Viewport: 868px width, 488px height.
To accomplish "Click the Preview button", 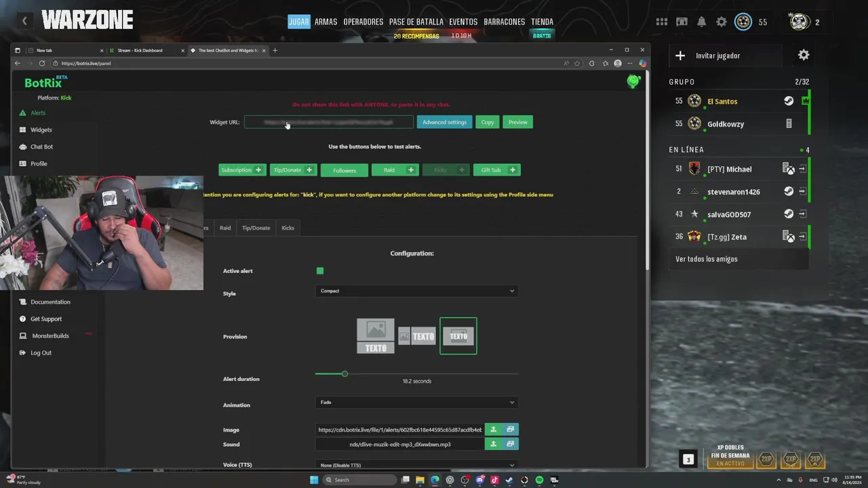I will click(518, 122).
